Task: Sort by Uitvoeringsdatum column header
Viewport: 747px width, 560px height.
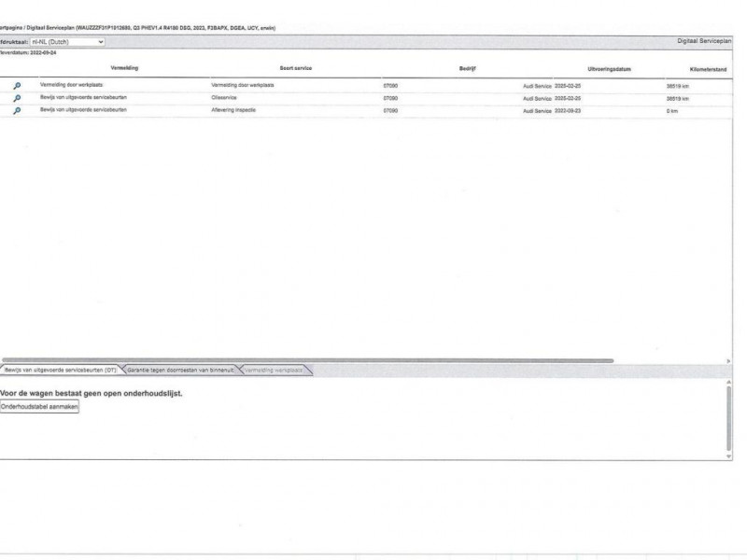Action: pos(609,68)
